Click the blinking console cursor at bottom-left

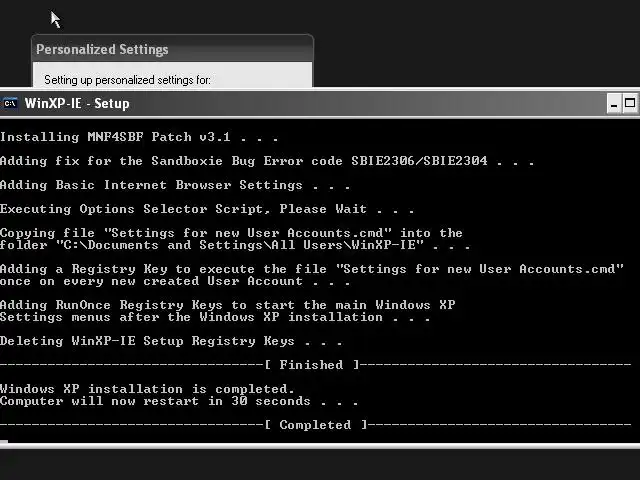point(4,441)
